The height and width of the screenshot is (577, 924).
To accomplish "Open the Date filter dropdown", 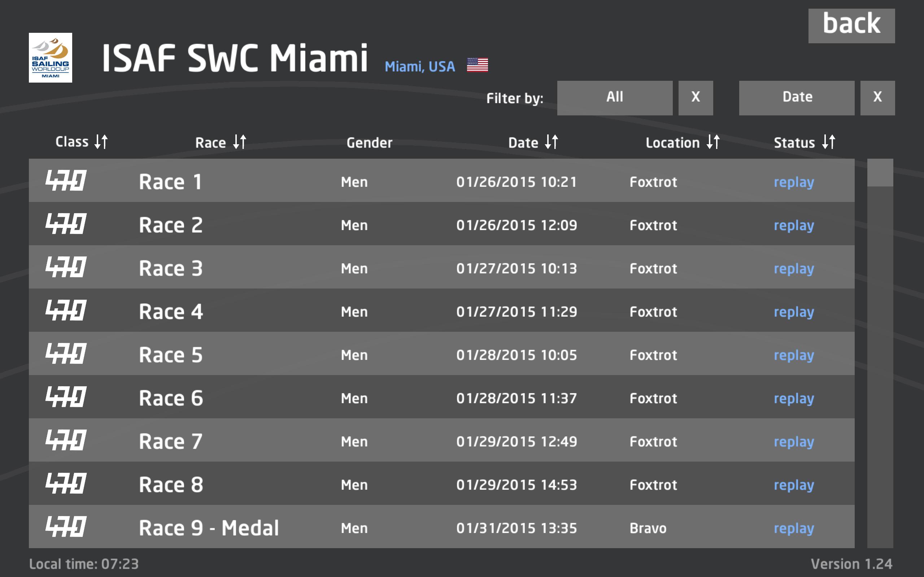I will click(797, 98).
